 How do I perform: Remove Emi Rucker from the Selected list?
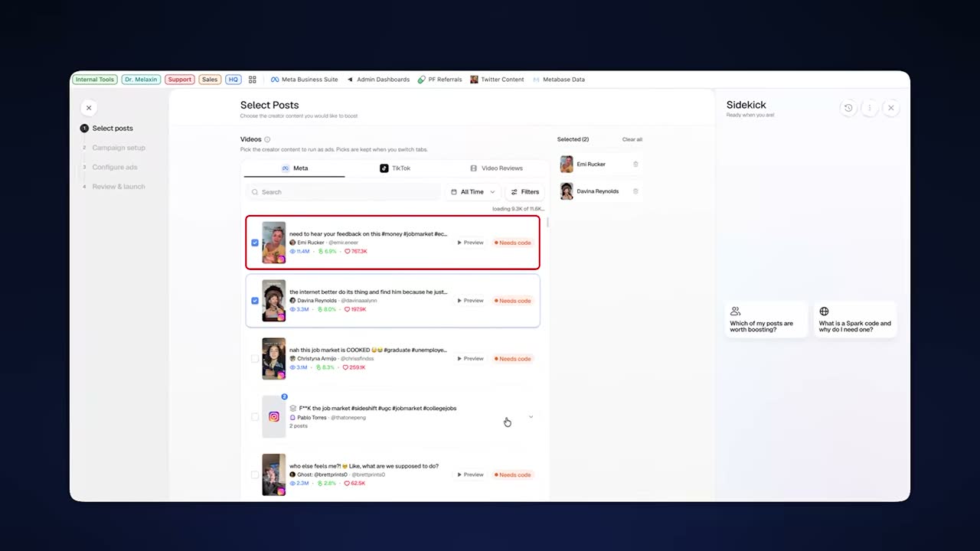pos(635,164)
